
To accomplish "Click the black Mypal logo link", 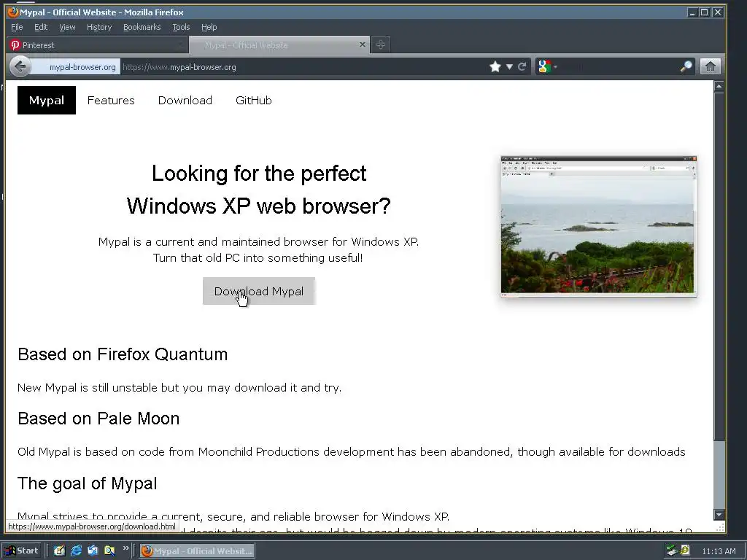I will (x=47, y=101).
